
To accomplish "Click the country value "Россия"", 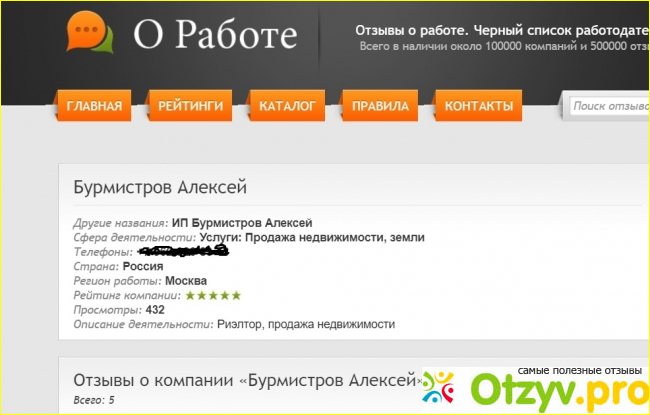I will (143, 266).
